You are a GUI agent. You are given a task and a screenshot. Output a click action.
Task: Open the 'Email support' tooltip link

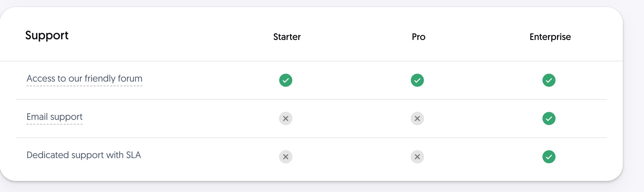pos(54,117)
